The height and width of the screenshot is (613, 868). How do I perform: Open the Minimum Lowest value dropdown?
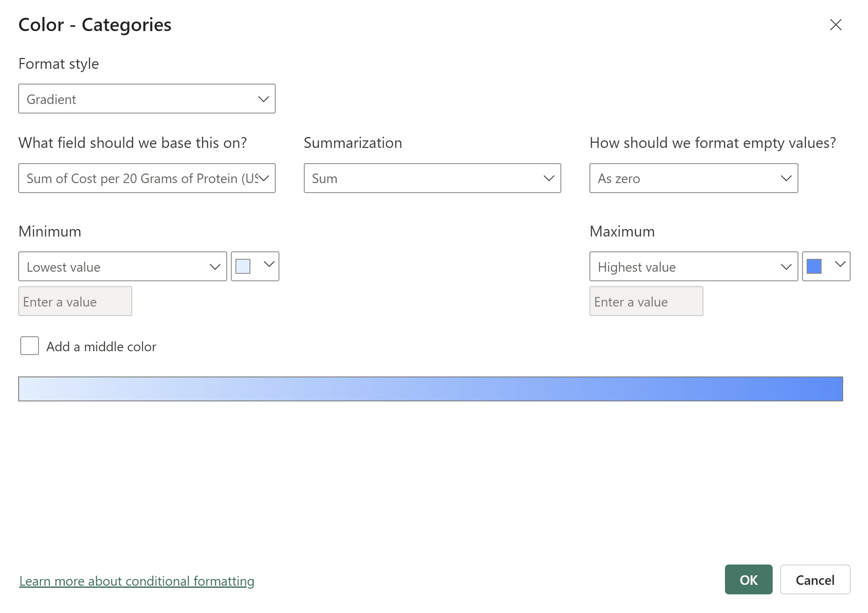(x=122, y=267)
